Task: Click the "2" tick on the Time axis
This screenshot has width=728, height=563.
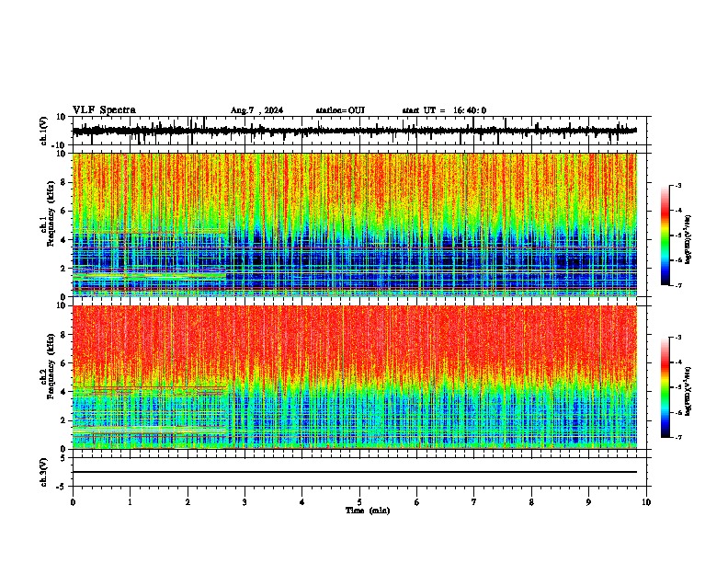Action: pyautogui.click(x=188, y=502)
